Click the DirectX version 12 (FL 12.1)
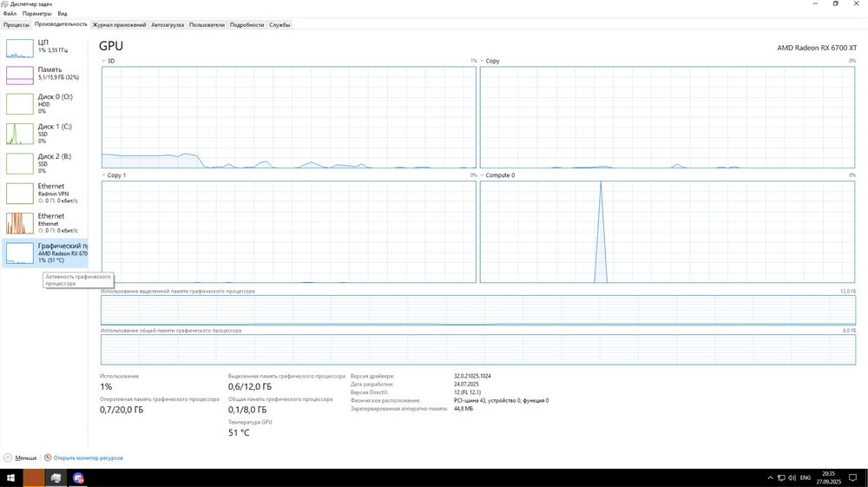Image resolution: width=868 pixels, height=487 pixels. (467, 392)
